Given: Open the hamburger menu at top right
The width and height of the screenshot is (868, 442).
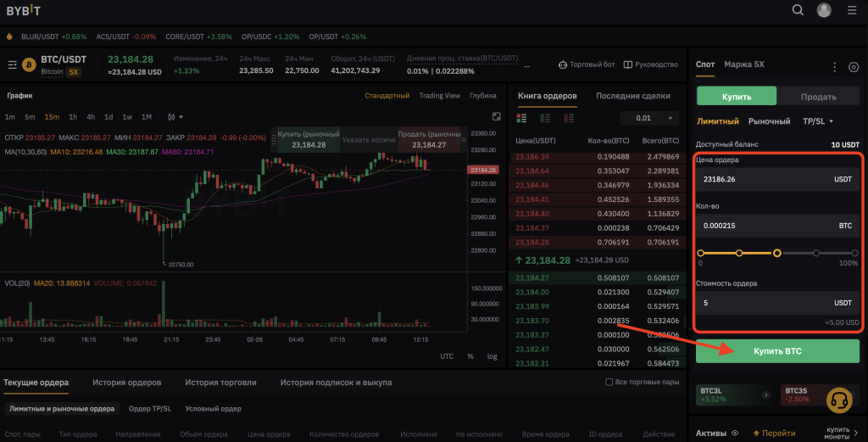Looking at the screenshot, I should click(x=852, y=10).
